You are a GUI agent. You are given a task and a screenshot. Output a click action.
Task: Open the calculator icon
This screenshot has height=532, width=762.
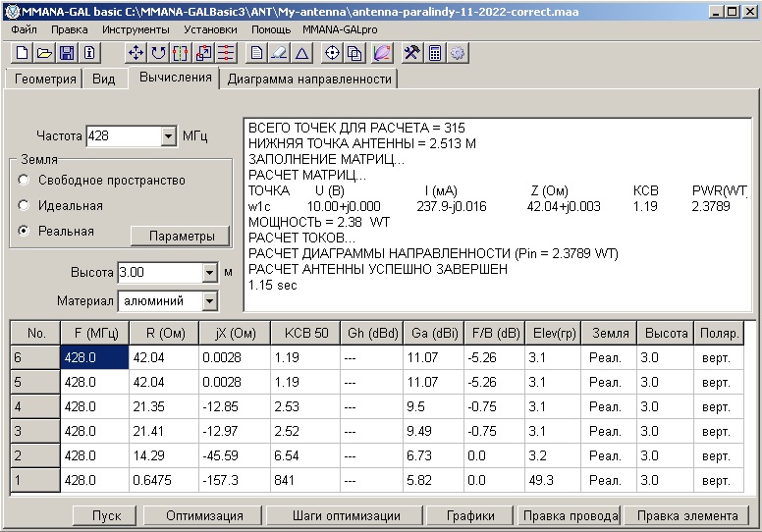click(x=434, y=52)
